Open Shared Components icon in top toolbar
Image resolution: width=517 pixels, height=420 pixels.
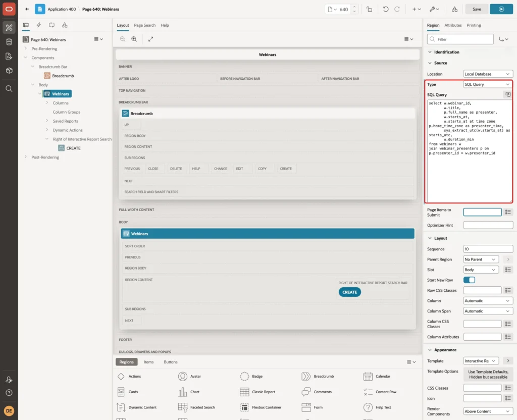[x=454, y=9]
